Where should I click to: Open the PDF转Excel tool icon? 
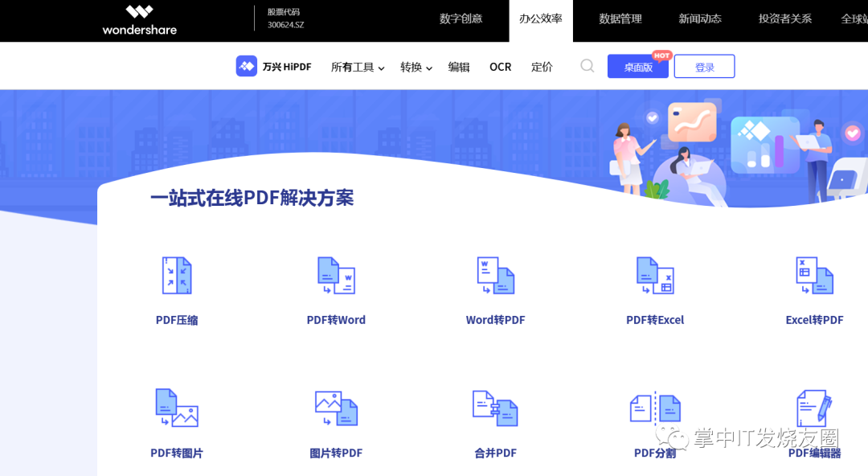click(x=655, y=276)
